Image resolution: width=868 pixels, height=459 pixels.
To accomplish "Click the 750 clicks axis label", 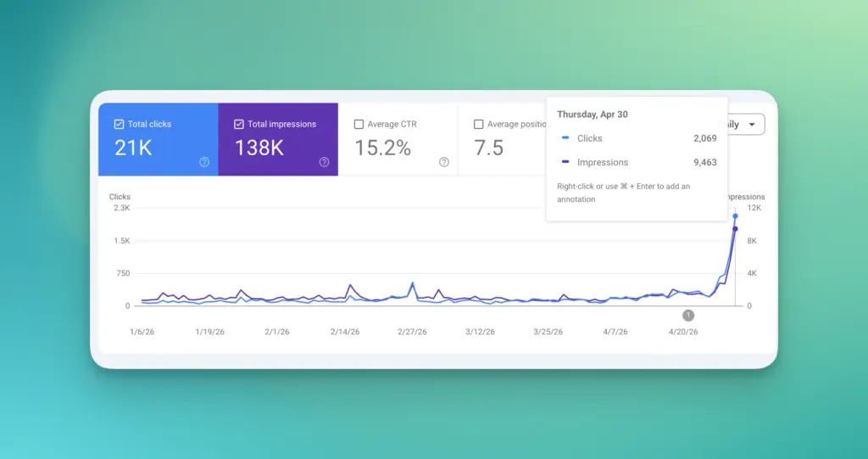I will coord(123,273).
